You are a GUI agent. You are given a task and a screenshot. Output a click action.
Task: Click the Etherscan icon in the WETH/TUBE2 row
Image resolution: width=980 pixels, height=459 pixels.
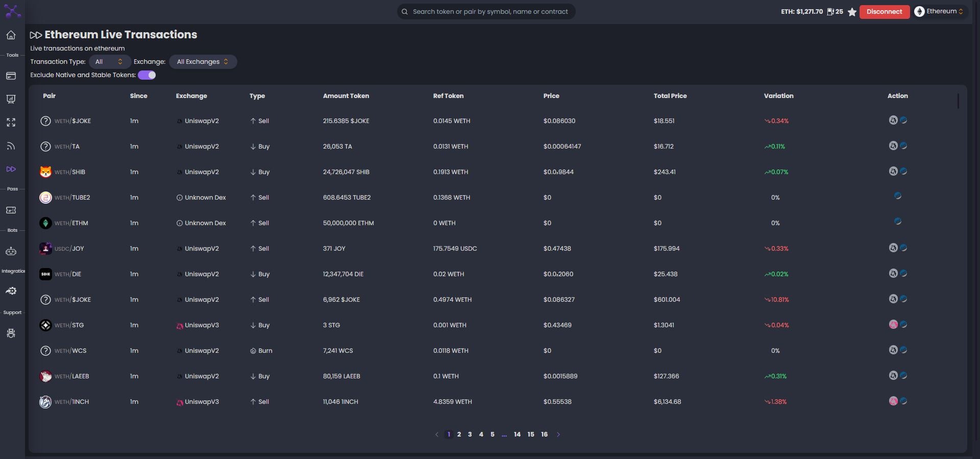[x=898, y=196]
